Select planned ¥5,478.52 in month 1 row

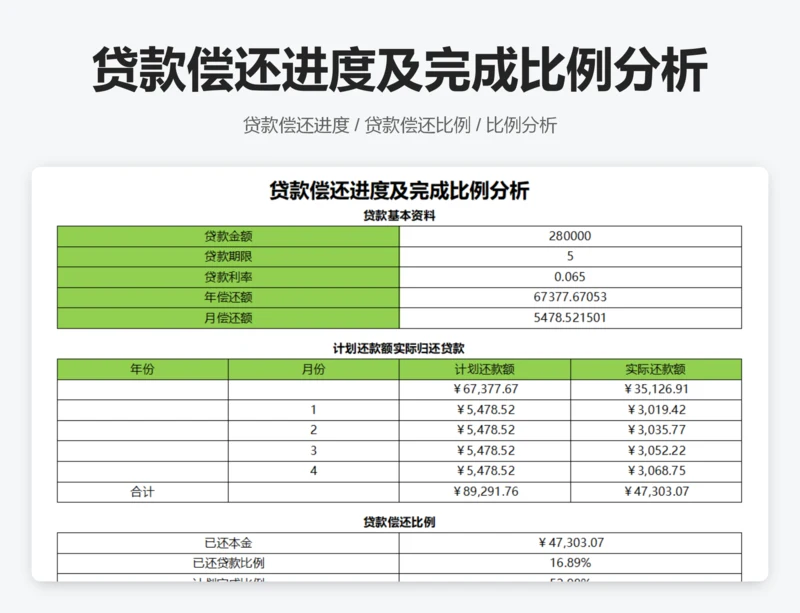point(485,410)
